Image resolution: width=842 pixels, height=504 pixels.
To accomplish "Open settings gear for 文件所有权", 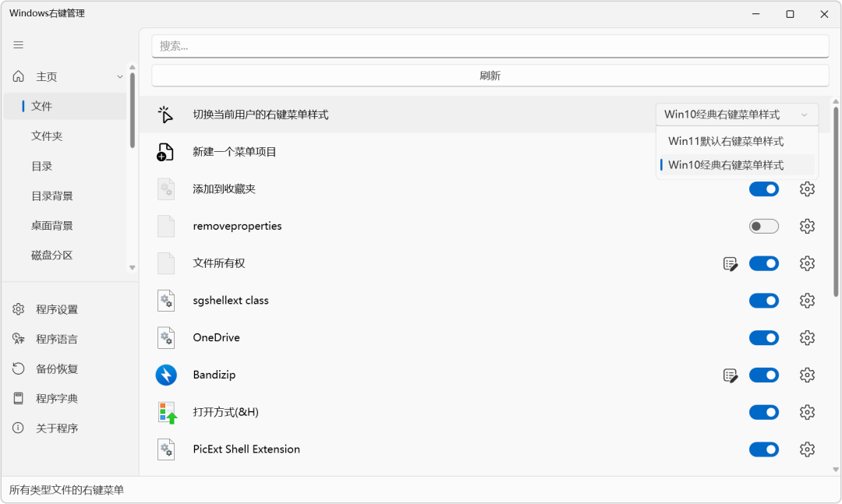I will pyautogui.click(x=807, y=263).
